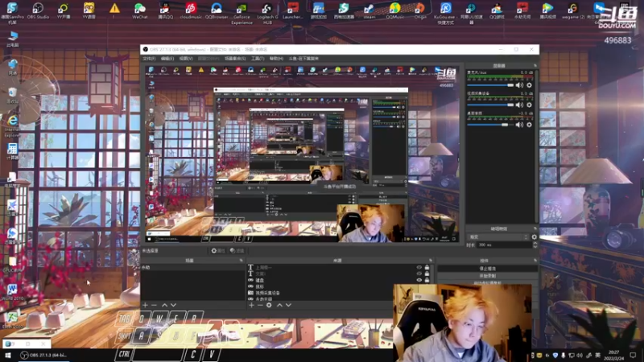Image resolution: width=644 pixels, height=362 pixels.
Task: Undock the scenes panel via its corner icon
Action: coord(241,260)
